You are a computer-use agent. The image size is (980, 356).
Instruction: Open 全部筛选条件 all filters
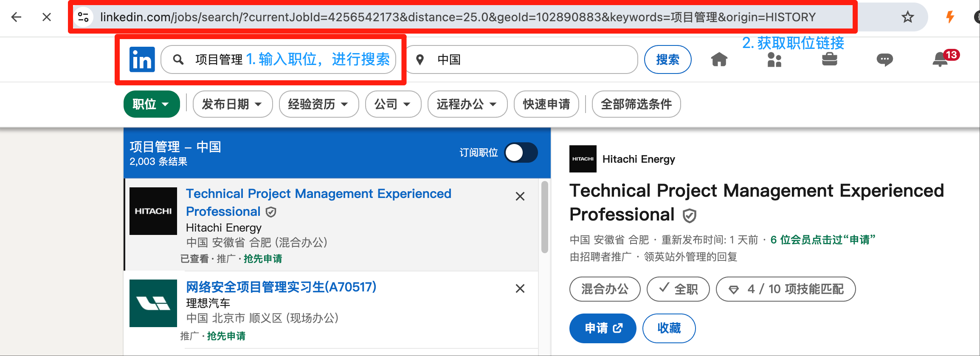636,104
